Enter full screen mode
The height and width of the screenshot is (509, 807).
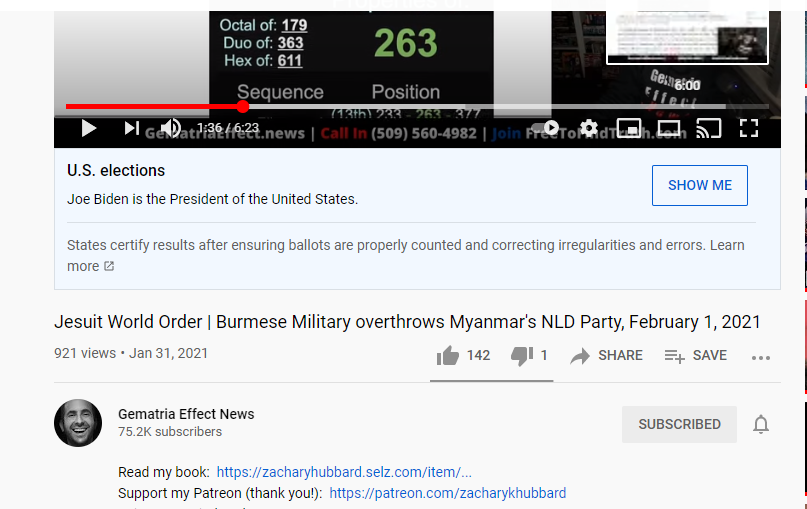749,128
